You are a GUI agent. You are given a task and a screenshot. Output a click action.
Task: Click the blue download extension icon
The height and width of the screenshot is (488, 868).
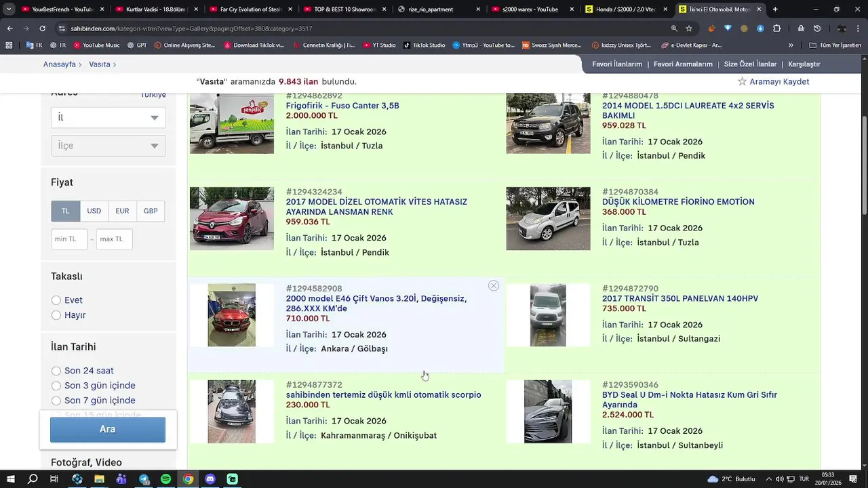(760, 28)
